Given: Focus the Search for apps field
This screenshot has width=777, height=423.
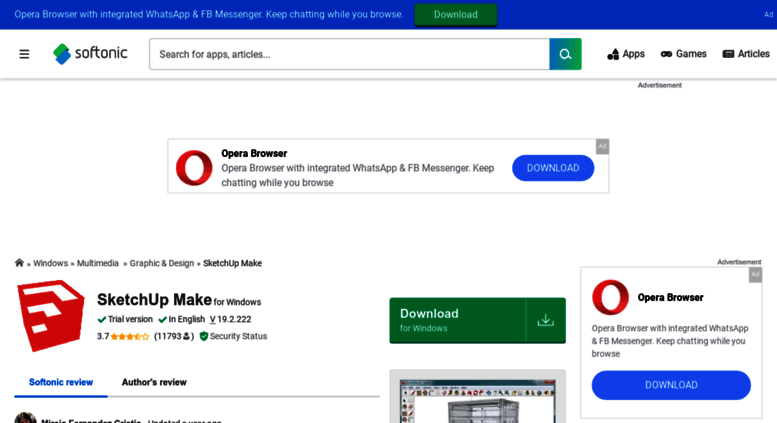Looking at the screenshot, I should [x=349, y=54].
